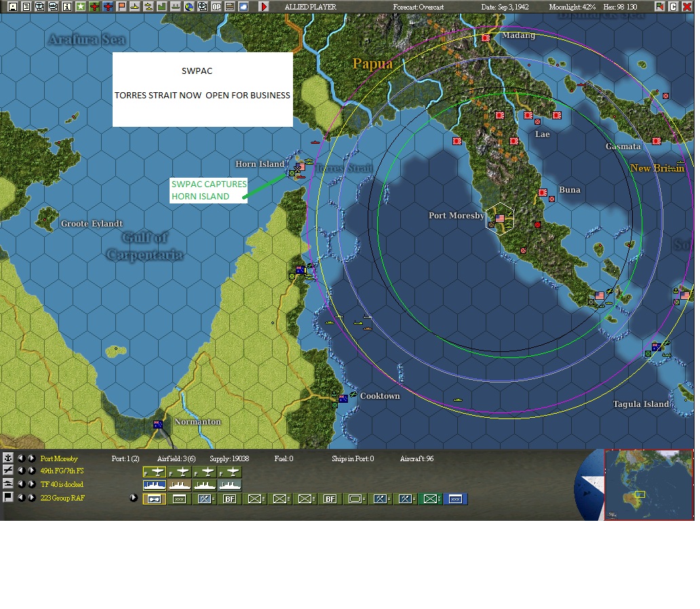The width and height of the screenshot is (700, 609).
Task: Select the blue XXX headquarters icon at row end
Action: [455, 499]
